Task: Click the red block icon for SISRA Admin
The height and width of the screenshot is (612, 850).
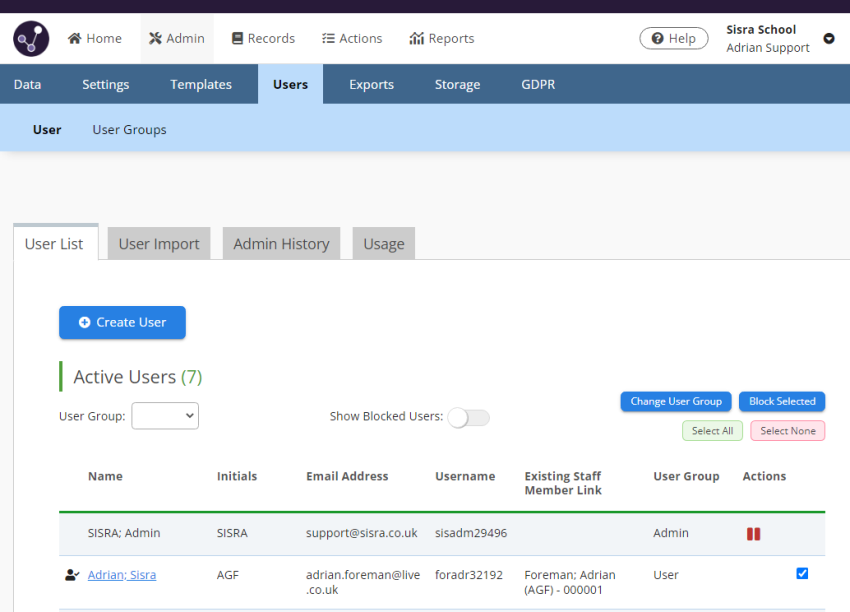Action: 753,534
